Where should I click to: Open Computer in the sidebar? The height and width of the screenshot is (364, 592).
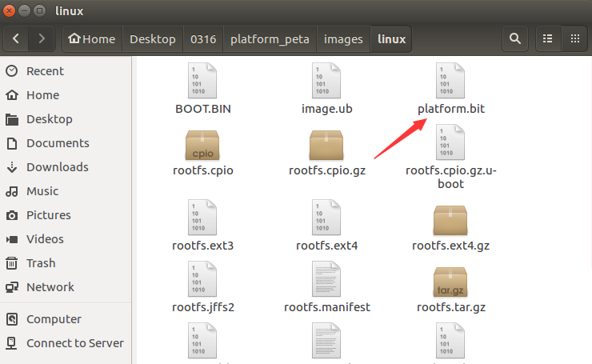66,319
